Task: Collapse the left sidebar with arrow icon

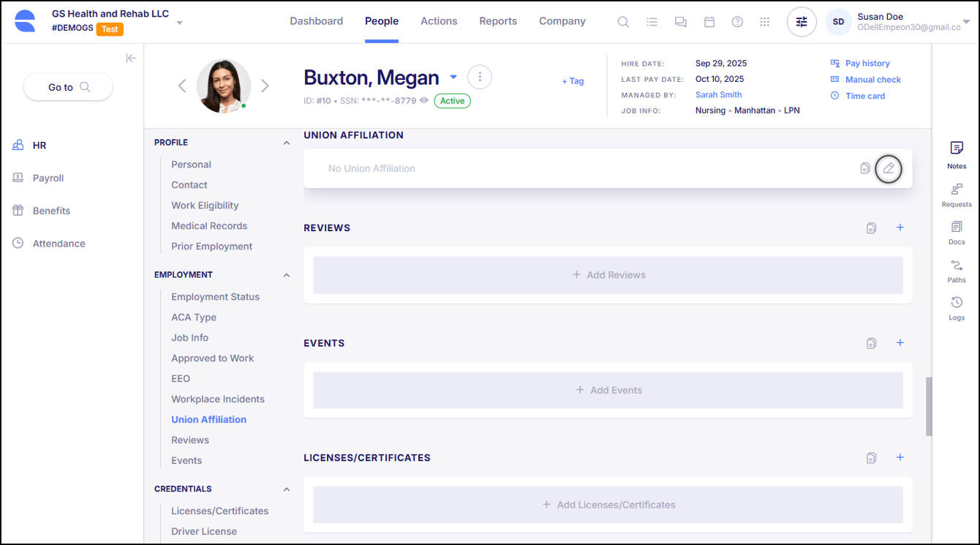Action: pyautogui.click(x=131, y=59)
